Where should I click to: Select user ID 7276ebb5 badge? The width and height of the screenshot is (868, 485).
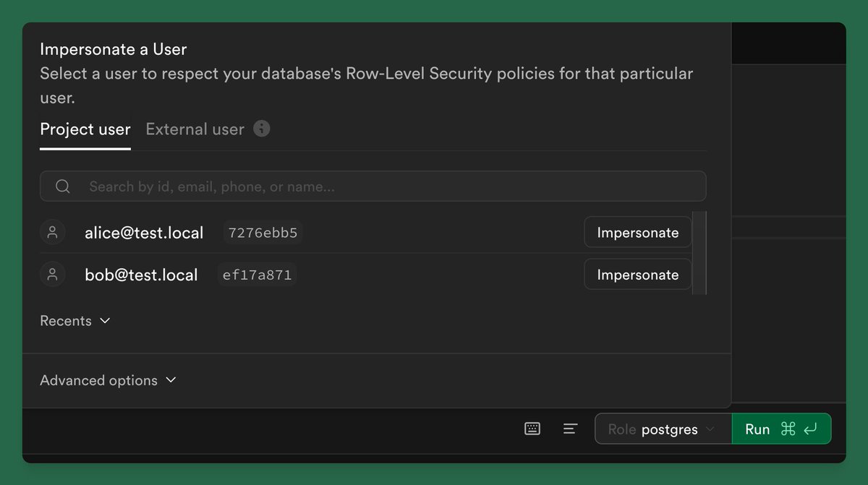pos(263,233)
